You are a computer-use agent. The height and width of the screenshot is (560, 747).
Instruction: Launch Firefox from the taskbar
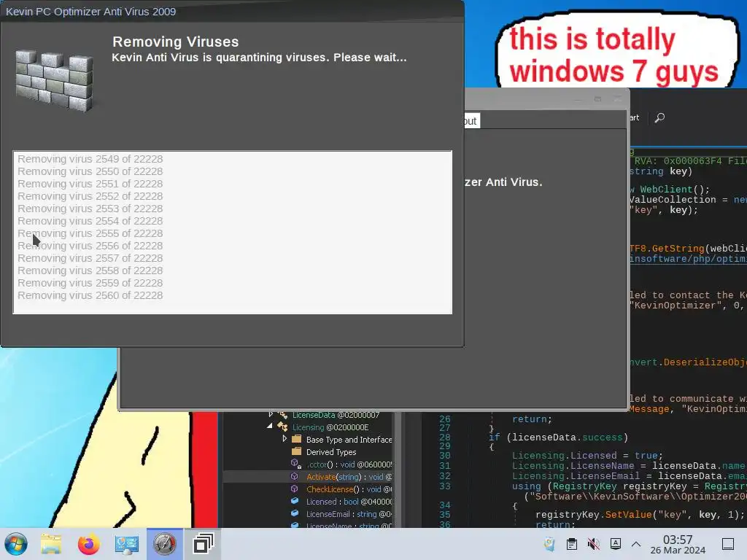click(88, 544)
